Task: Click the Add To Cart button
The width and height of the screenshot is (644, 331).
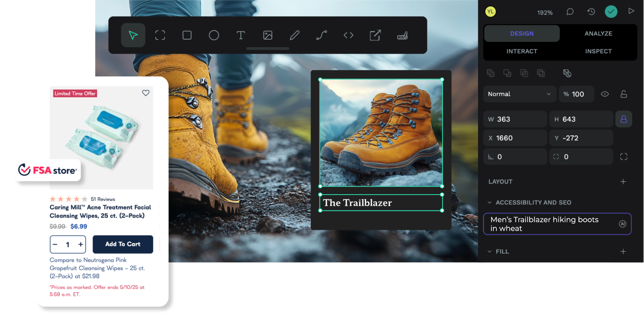Action: [123, 244]
